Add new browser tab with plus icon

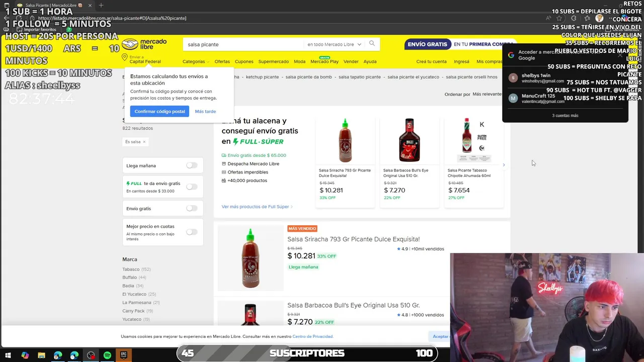(101, 5)
